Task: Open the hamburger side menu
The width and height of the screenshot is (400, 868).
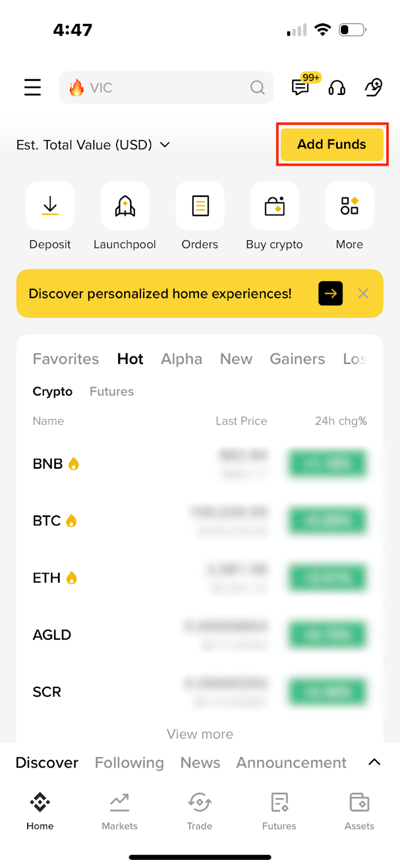Action: [33, 87]
